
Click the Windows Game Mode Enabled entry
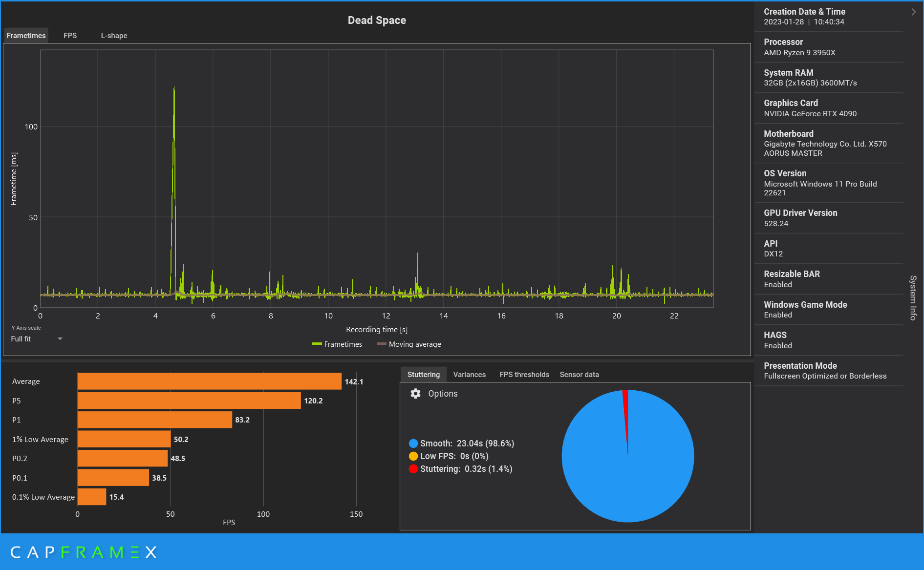[805, 310]
